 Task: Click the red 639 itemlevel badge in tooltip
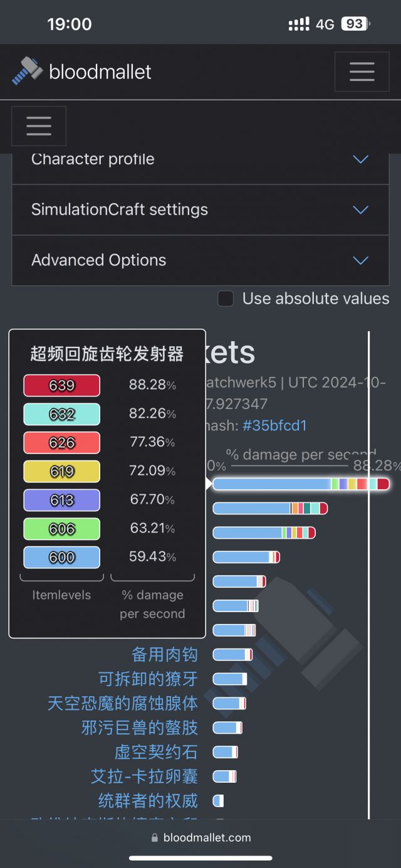click(x=61, y=385)
